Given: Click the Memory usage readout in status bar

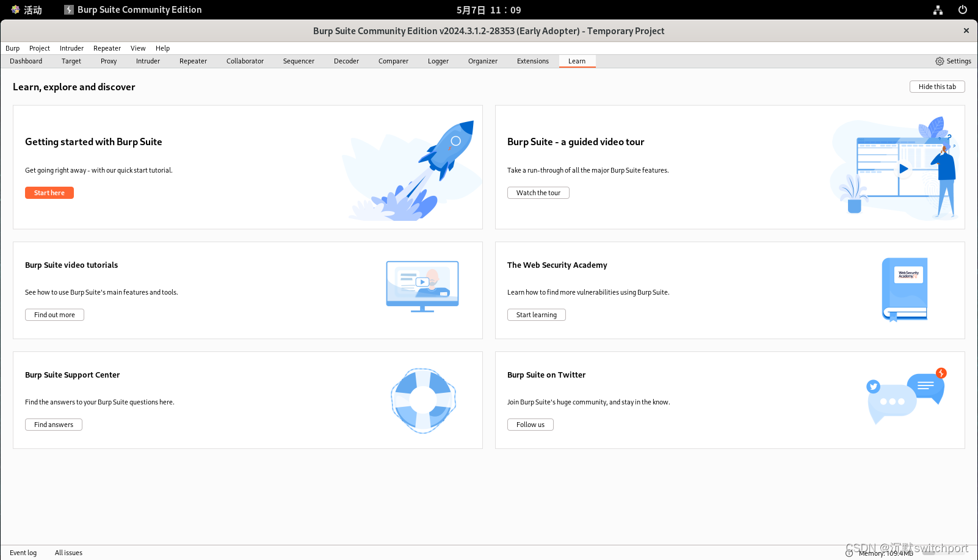Looking at the screenshot, I should tap(886, 553).
